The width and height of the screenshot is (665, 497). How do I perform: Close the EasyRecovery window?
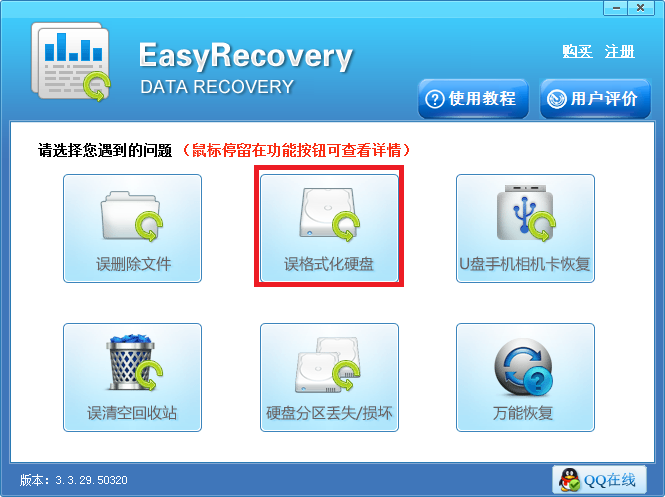coord(641,8)
